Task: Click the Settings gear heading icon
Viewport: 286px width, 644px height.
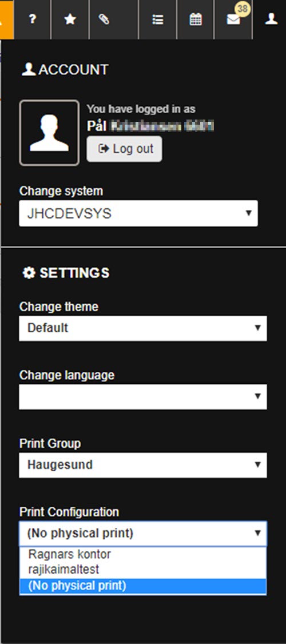Action: (x=29, y=273)
